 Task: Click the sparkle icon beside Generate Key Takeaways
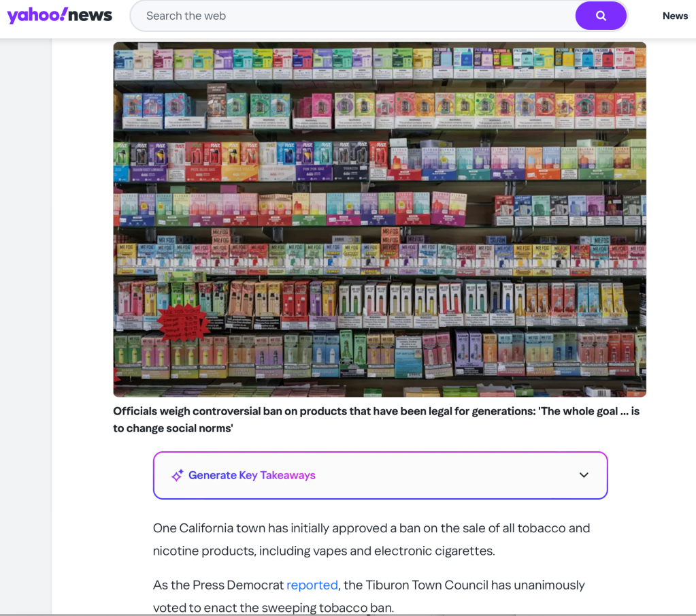pyautogui.click(x=177, y=475)
